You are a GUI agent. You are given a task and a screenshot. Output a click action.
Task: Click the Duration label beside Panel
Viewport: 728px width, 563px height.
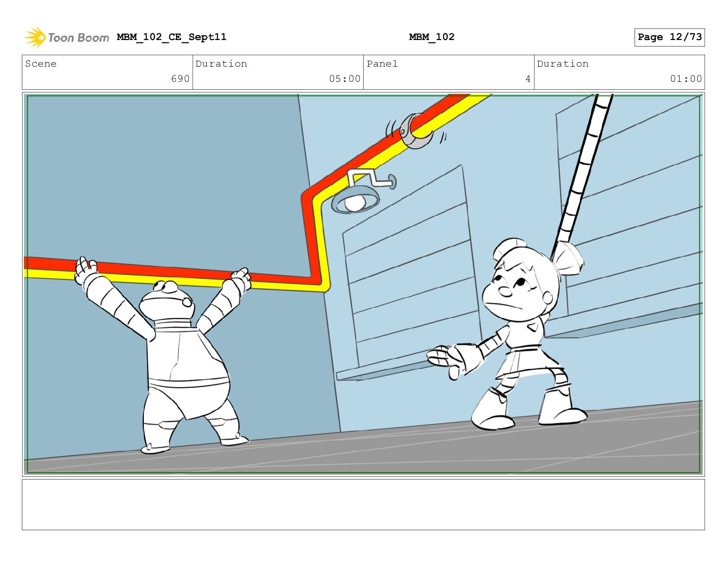[563, 64]
